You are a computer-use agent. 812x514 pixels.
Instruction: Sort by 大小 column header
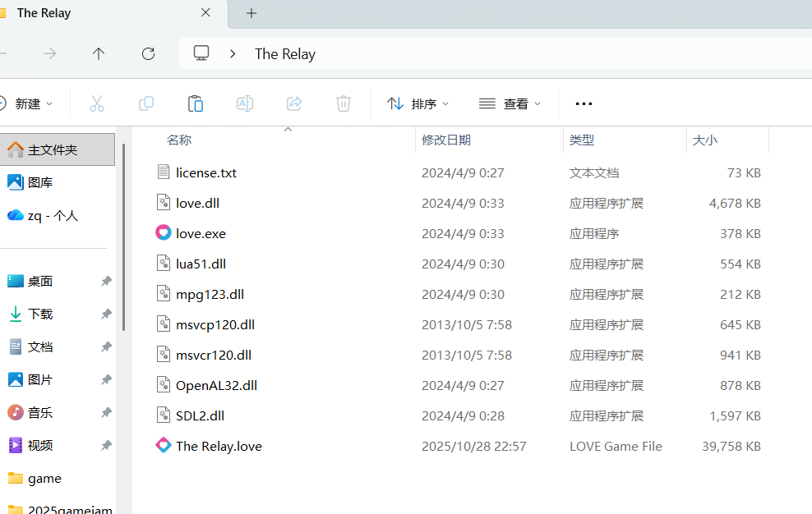tap(705, 140)
